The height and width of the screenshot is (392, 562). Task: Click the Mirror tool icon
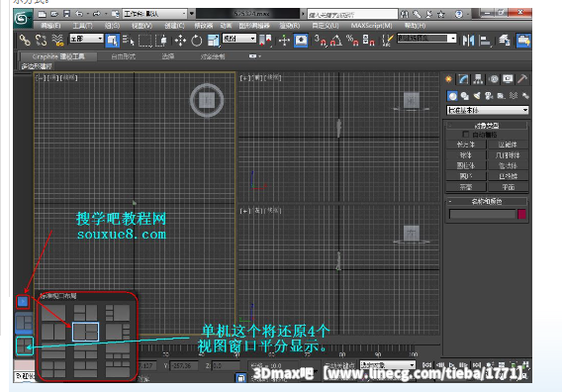point(468,41)
